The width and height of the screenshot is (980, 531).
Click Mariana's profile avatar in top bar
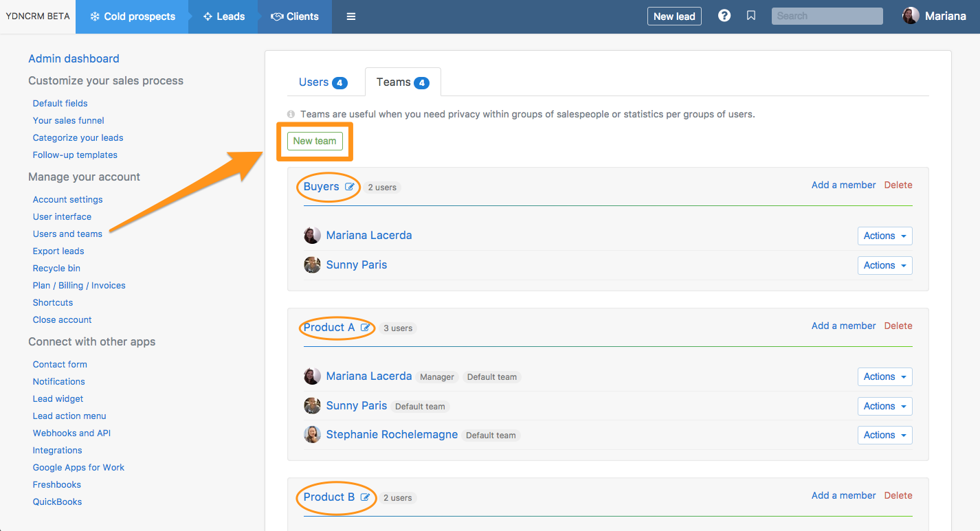point(911,16)
